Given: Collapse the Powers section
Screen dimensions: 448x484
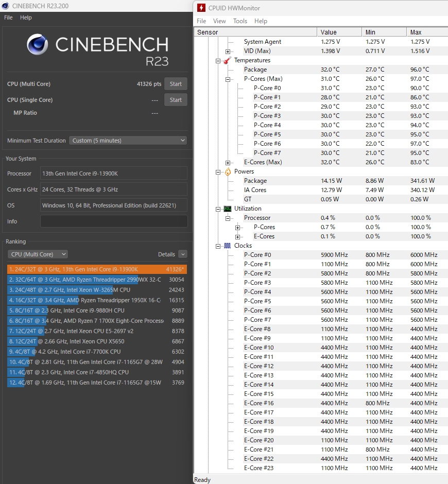Looking at the screenshot, I should coord(218,172).
